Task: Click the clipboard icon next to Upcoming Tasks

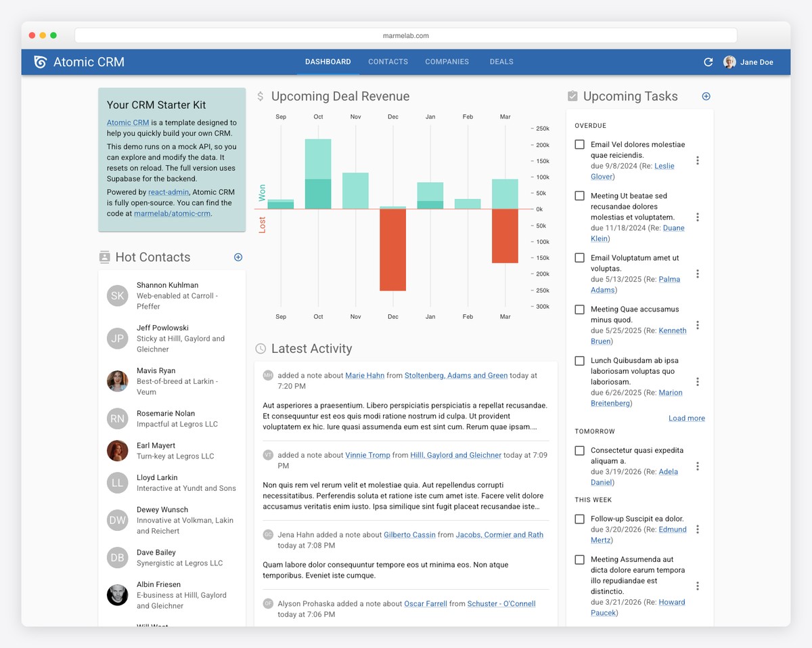Action: click(x=572, y=96)
